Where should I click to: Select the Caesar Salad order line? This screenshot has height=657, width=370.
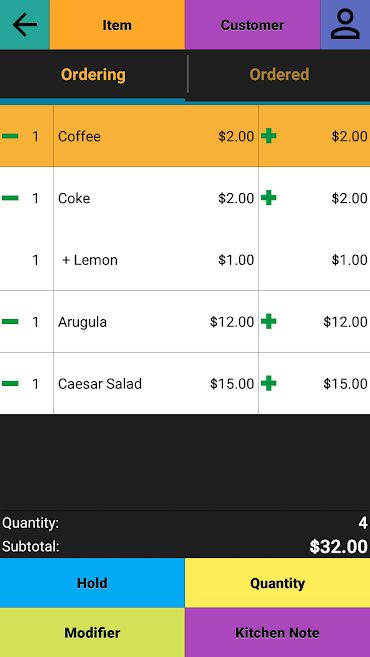pos(185,383)
